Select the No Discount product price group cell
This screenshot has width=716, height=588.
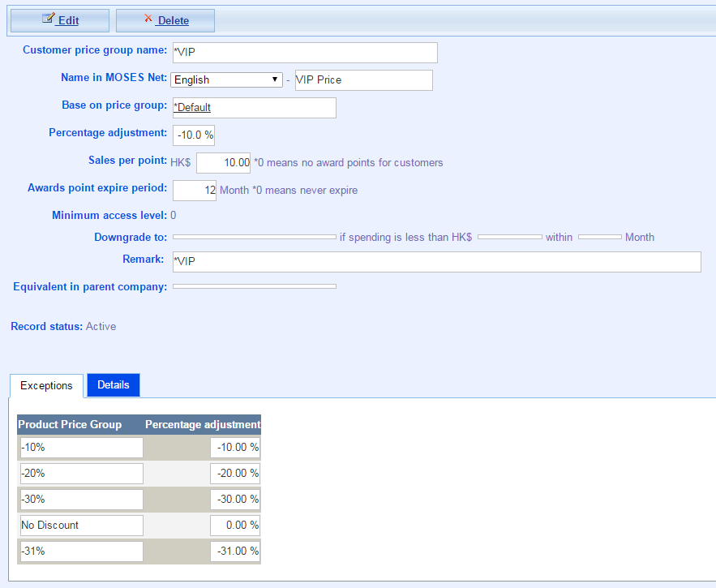pos(82,526)
